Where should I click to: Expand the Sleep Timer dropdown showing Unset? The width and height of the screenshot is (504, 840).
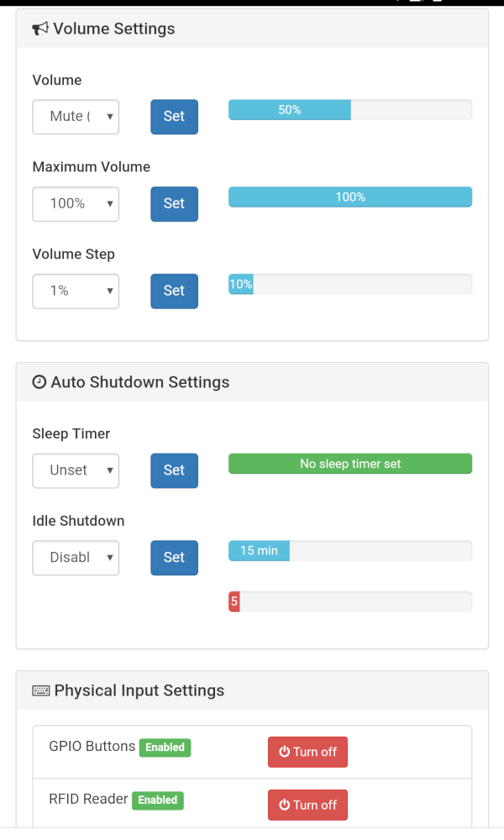[x=76, y=470]
